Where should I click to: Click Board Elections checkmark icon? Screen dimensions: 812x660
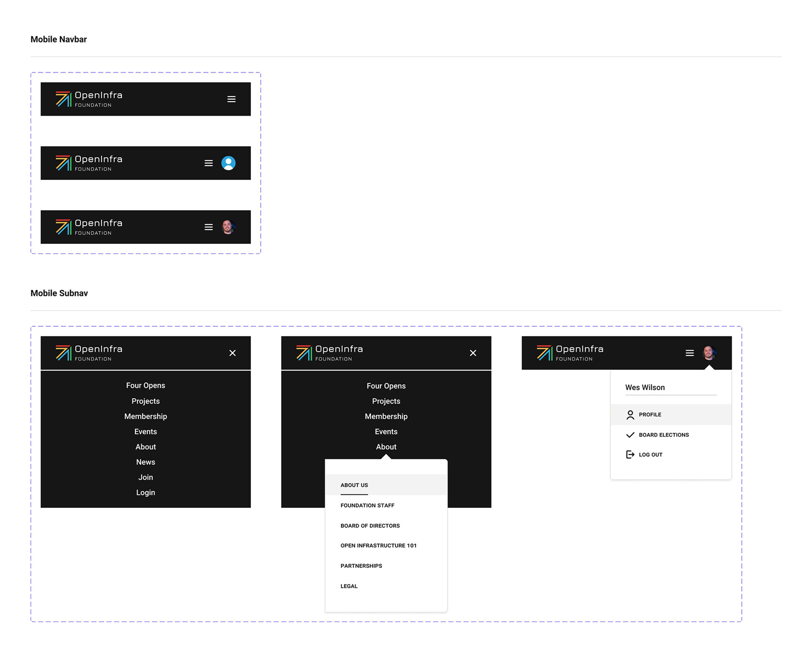630,435
